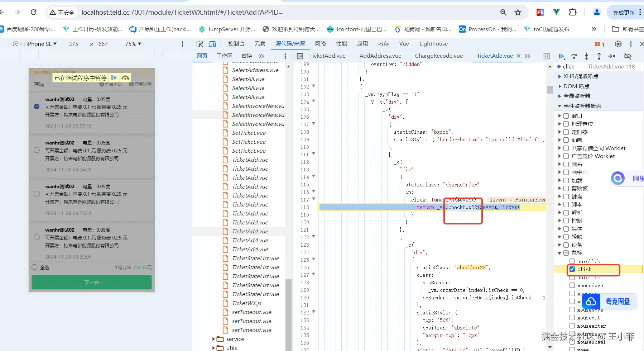Bookmark this page with the star icon

tap(518, 13)
